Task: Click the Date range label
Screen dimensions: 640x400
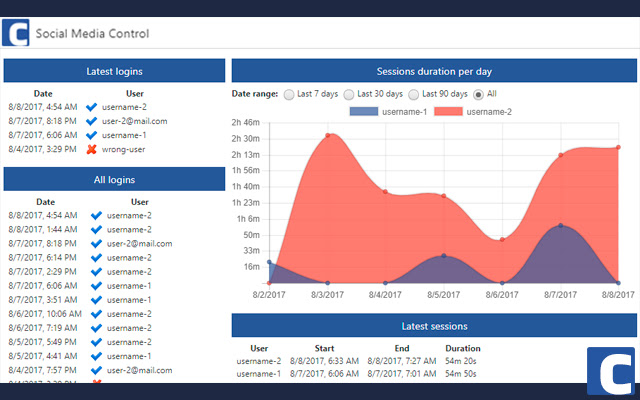Action: point(255,94)
